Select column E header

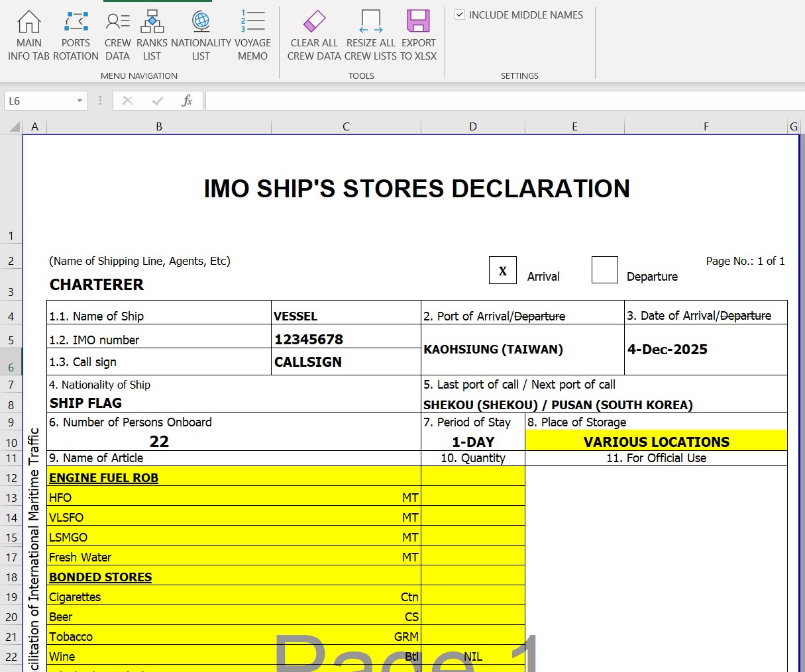pos(574,126)
